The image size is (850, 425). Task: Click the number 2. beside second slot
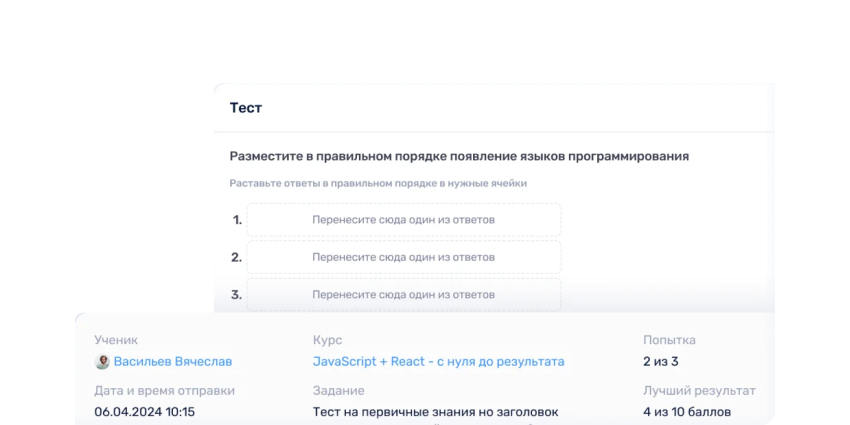(x=236, y=257)
